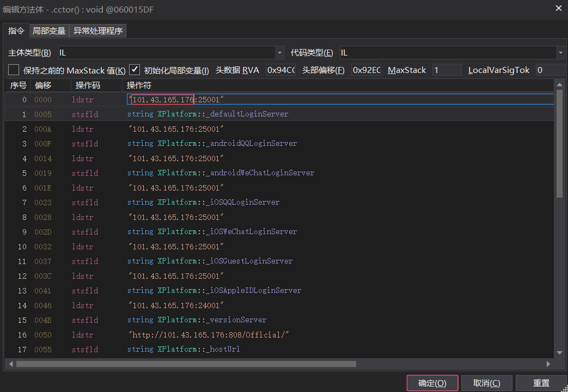568x392 pixels.
Task: Click the LocalVarSigTok input field
Action: [549, 70]
